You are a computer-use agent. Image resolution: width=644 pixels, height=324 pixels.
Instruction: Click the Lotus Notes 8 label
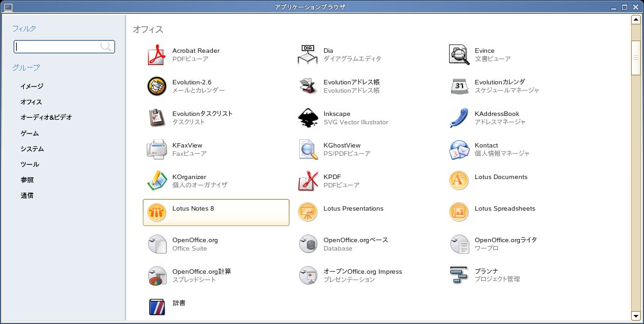(x=193, y=209)
